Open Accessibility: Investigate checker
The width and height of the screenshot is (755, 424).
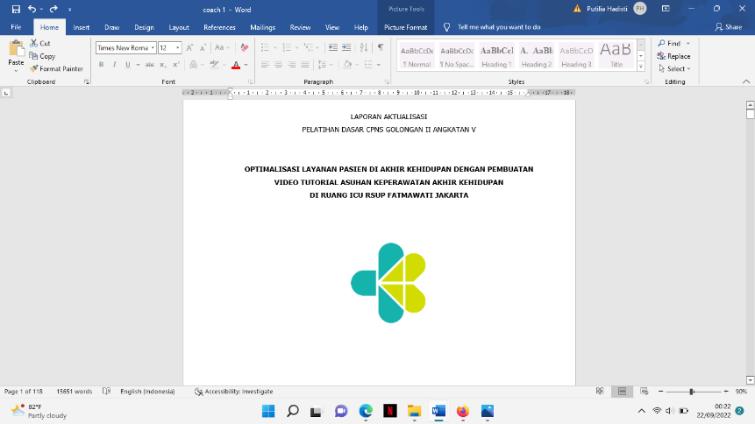(234, 392)
